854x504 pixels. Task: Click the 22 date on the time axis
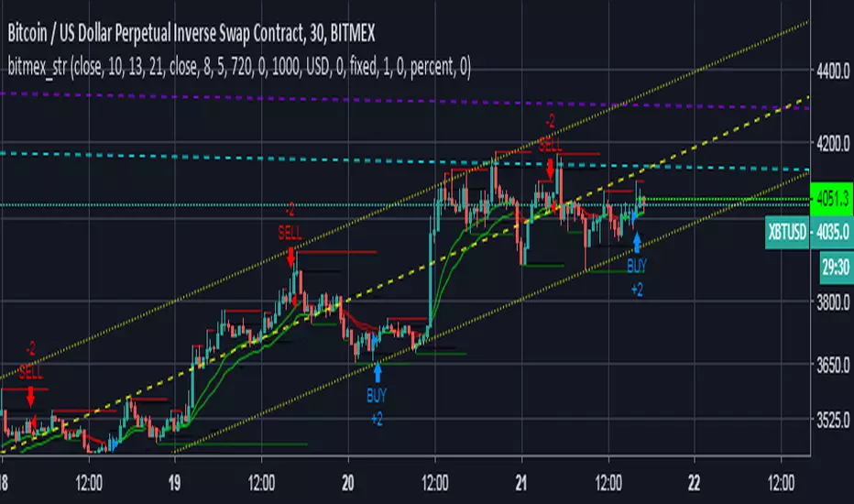[694, 483]
